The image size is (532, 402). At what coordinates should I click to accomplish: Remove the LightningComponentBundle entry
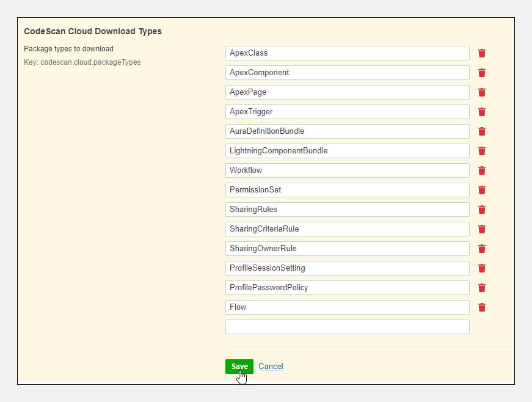482,151
